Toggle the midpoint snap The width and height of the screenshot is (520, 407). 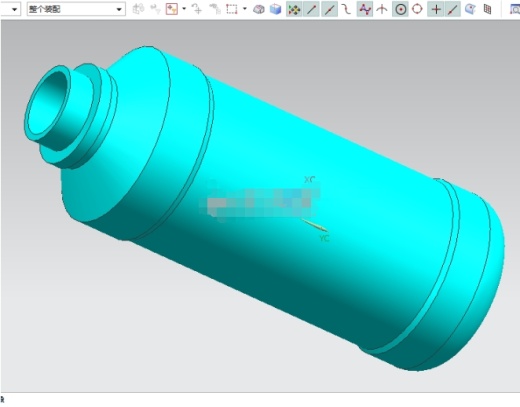coord(329,10)
